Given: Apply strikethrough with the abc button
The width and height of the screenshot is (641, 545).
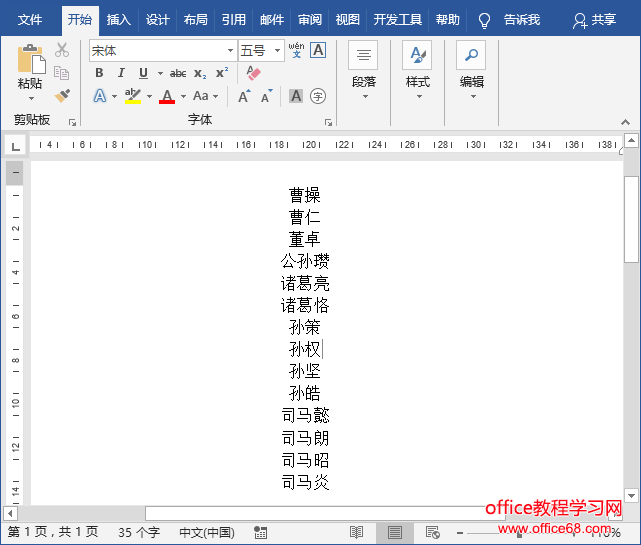Looking at the screenshot, I should point(178,73).
